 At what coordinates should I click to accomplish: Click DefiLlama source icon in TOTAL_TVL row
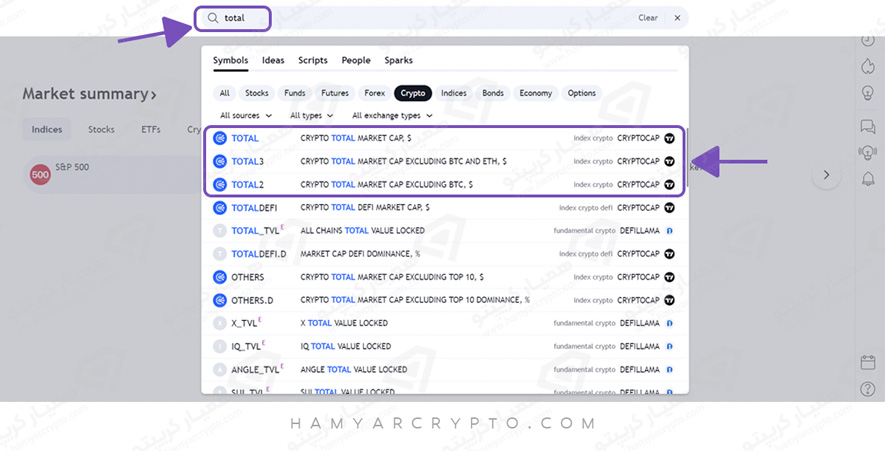[x=669, y=231]
